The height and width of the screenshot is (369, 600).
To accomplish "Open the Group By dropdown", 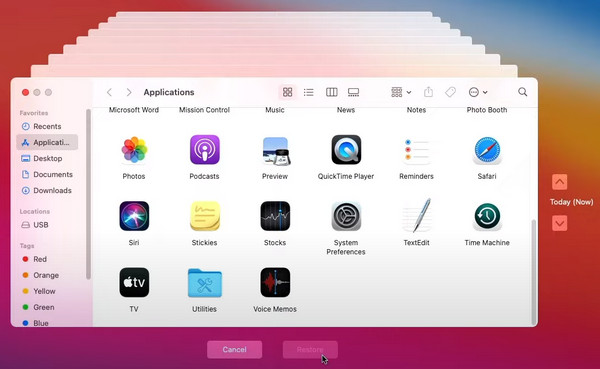I will 401,92.
